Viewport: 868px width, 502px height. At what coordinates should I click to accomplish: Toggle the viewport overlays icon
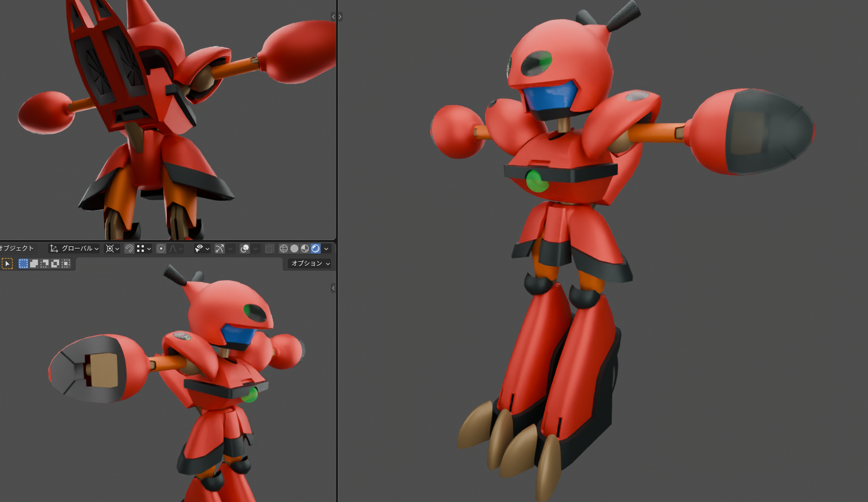tap(245, 248)
